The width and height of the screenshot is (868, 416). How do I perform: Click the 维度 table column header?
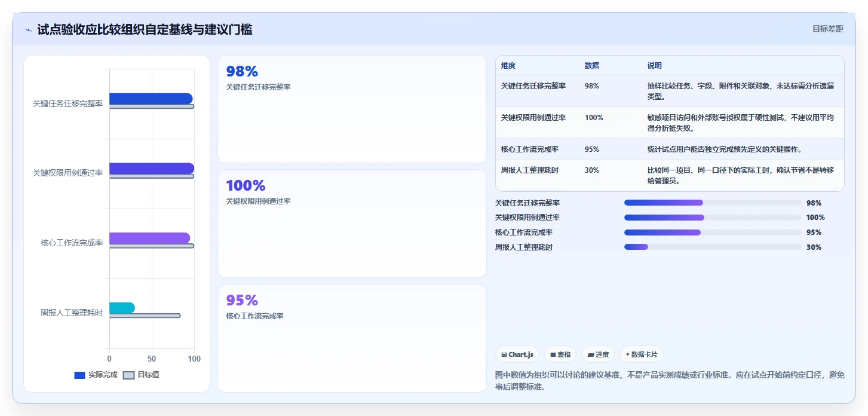pyautogui.click(x=508, y=66)
